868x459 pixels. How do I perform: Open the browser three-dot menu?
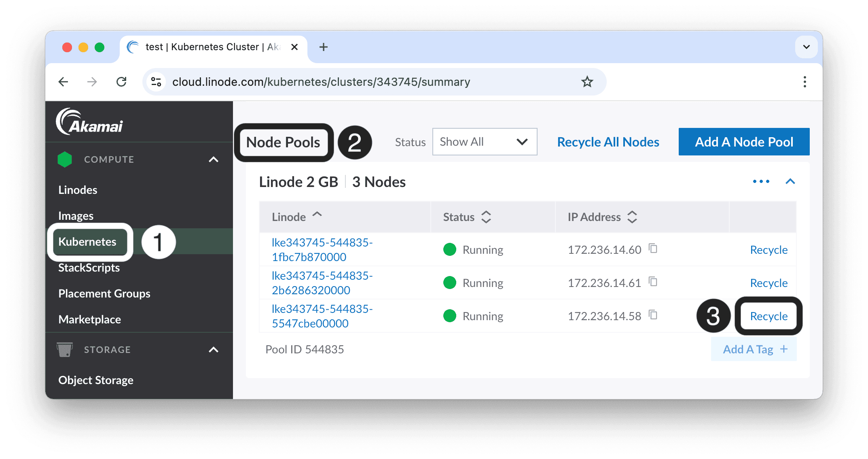pyautogui.click(x=804, y=82)
